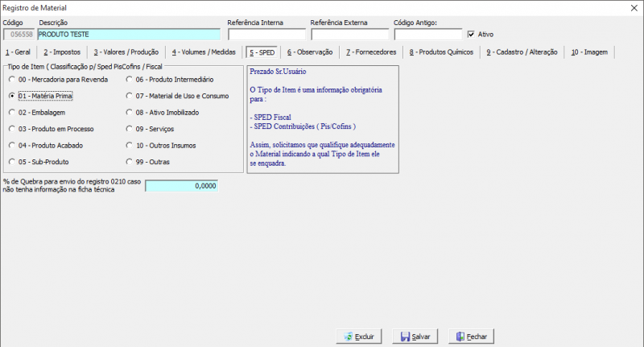Screen dimensions: 644x347
Task: Uncheck the Ativo checkbox
Action: tap(471, 34)
